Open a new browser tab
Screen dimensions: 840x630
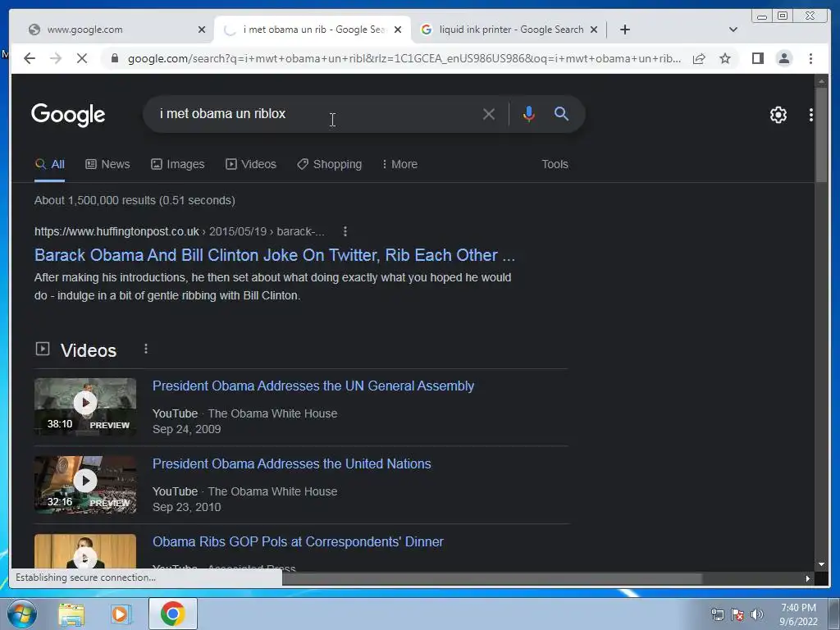coord(624,30)
